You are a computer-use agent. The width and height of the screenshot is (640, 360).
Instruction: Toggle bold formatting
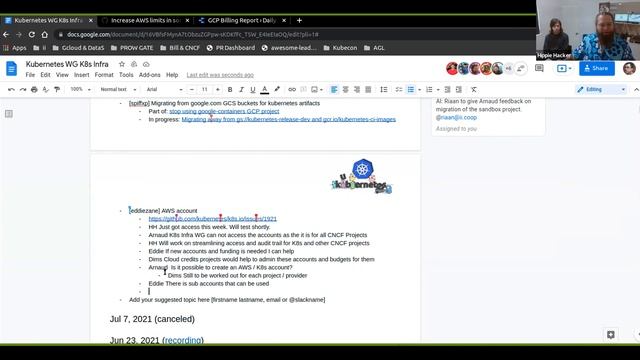click(230, 89)
